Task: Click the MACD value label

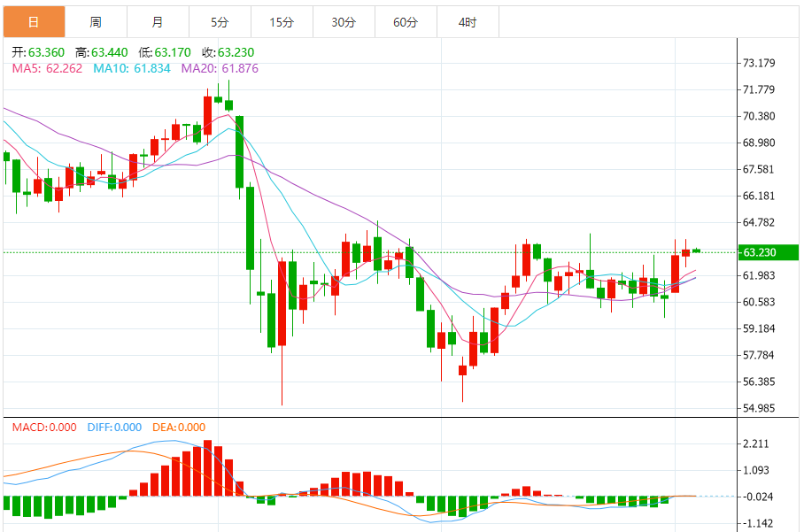Action: [x=44, y=428]
